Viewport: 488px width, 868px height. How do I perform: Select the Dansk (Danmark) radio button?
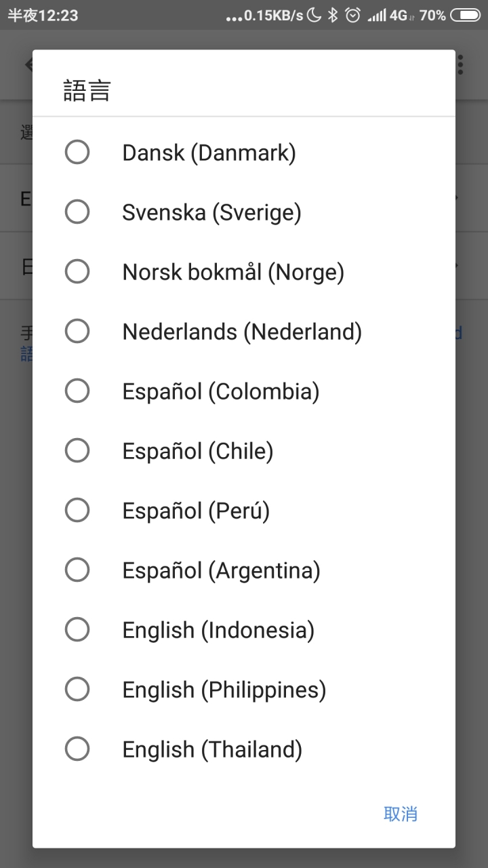(x=77, y=152)
